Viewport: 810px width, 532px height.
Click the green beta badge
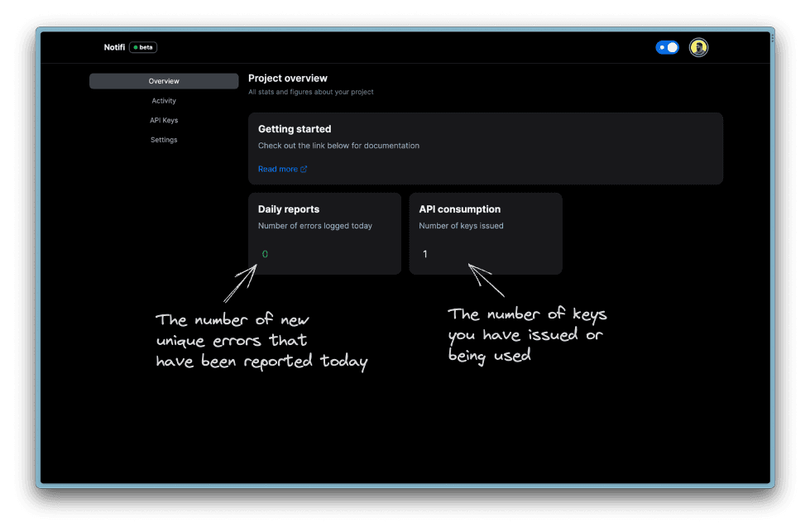click(143, 47)
